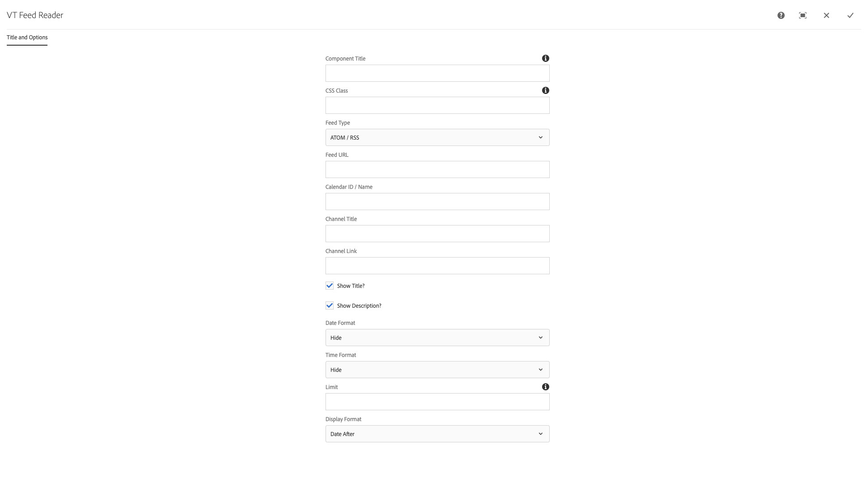Uncheck the Show Description? checkbox
868x488 pixels.
pos(330,305)
